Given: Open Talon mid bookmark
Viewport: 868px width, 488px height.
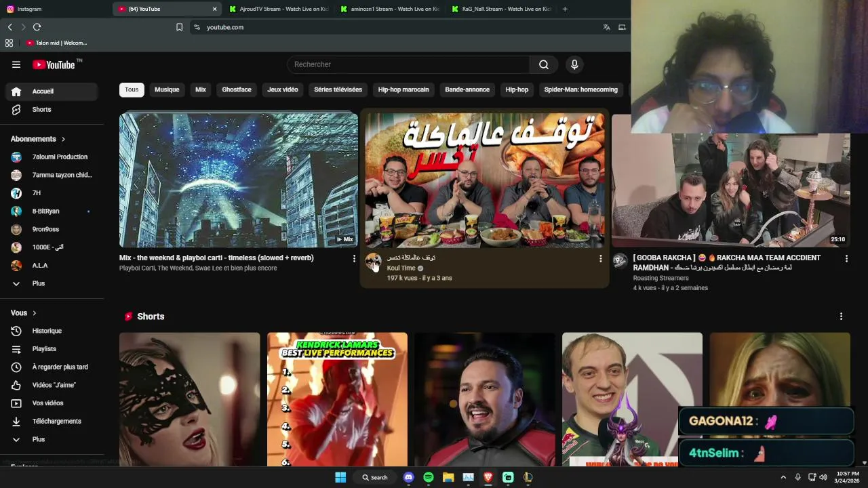Looking at the screenshot, I should (x=57, y=43).
